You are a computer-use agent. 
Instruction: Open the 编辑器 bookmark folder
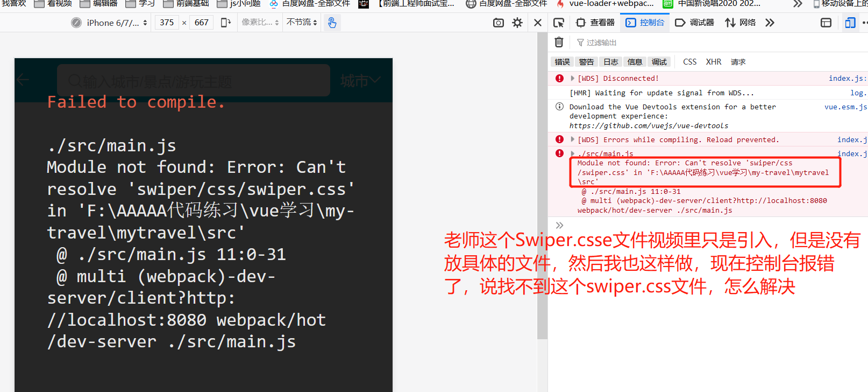point(99,4)
